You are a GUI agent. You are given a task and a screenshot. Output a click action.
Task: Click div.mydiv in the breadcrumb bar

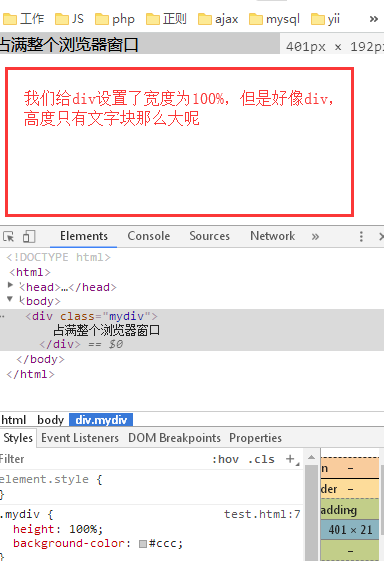click(101, 420)
